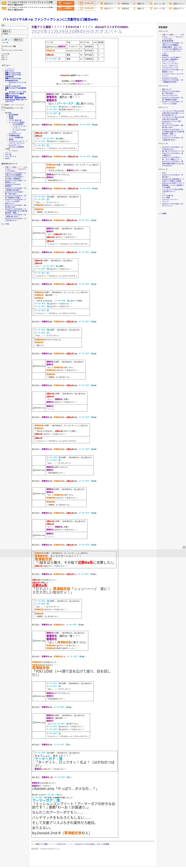Open 超てんちゃん in 更新履歴
The height and width of the screenshot is (868, 186).
(x=167, y=123)
